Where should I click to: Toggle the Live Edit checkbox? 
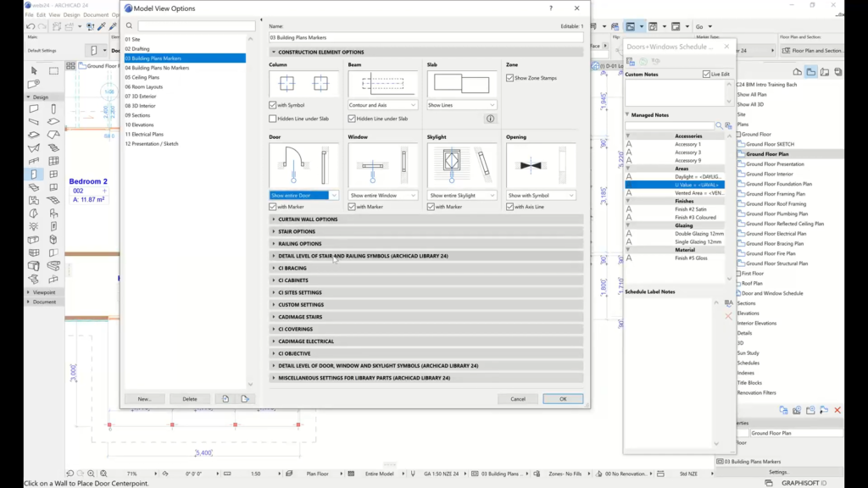point(706,75)
